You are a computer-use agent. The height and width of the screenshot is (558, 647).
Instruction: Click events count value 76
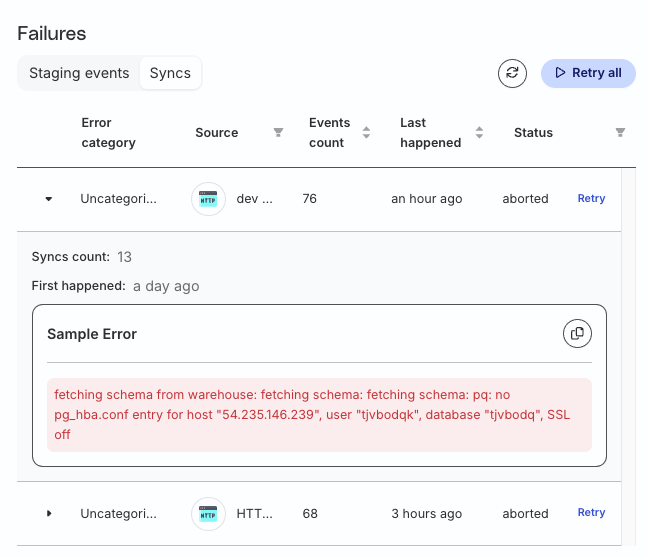[309, 199]
